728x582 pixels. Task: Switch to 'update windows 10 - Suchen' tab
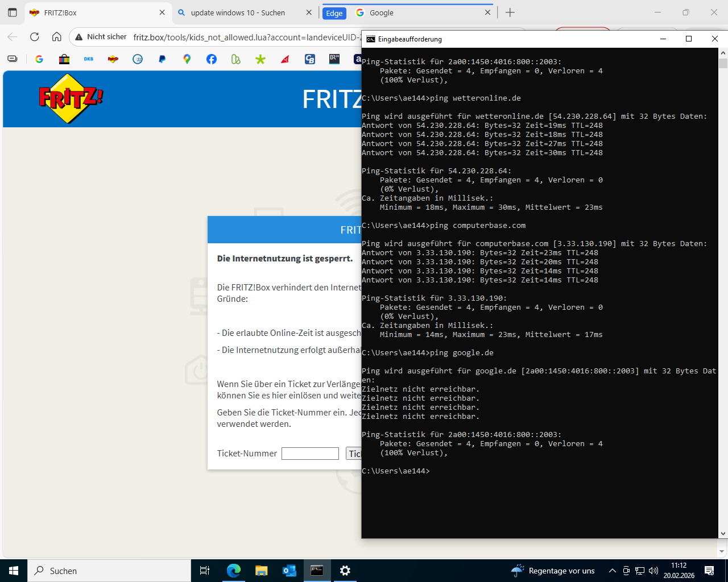coord(245,13)
